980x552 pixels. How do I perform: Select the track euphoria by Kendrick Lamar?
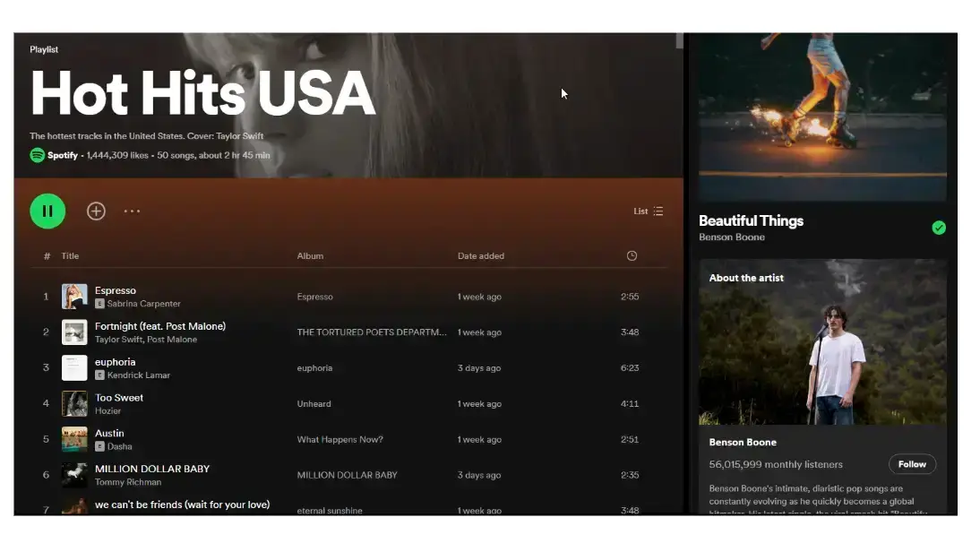point(116,361)
